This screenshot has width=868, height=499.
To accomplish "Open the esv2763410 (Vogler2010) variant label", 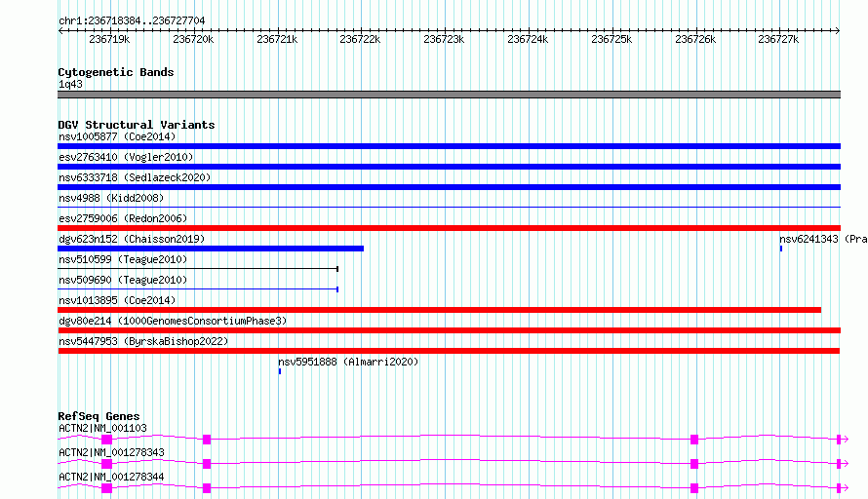I will [126, 157].
